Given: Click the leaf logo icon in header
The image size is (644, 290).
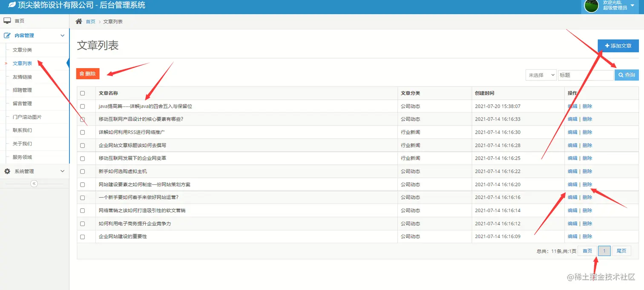Looking at the screenshot, I should tap(12, 6).
